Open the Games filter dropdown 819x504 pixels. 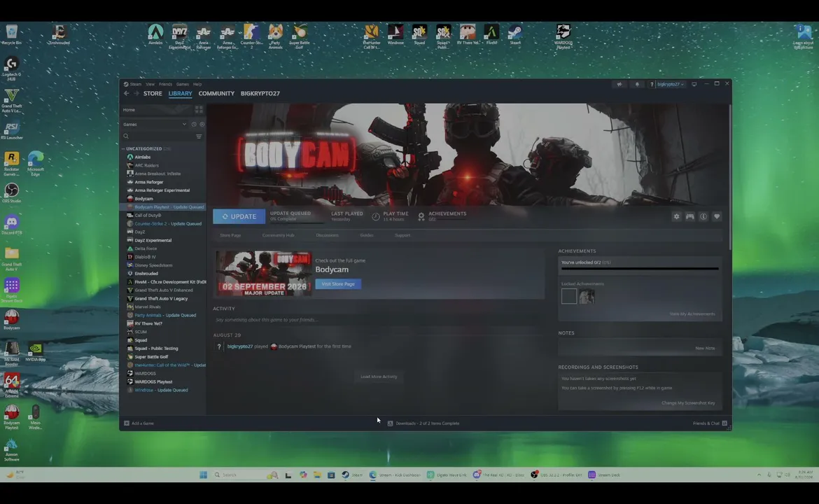point(155,125)
